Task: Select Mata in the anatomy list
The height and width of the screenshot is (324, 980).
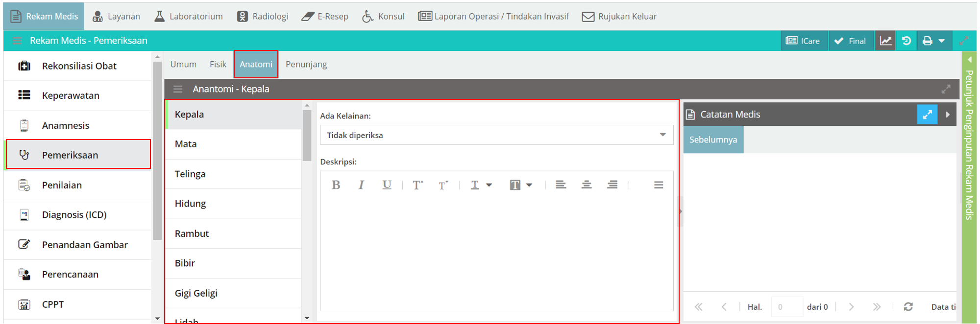Action: [x=234, y=144]
